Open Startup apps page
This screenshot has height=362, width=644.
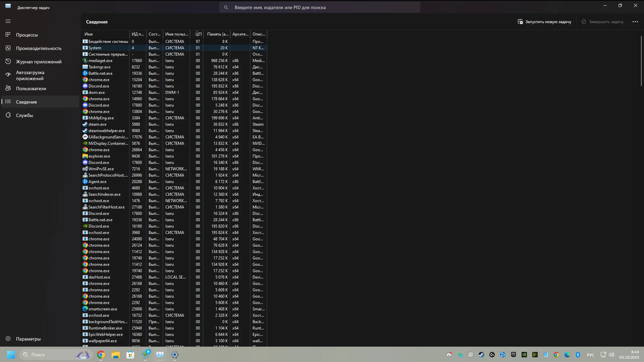pos(30,75)
